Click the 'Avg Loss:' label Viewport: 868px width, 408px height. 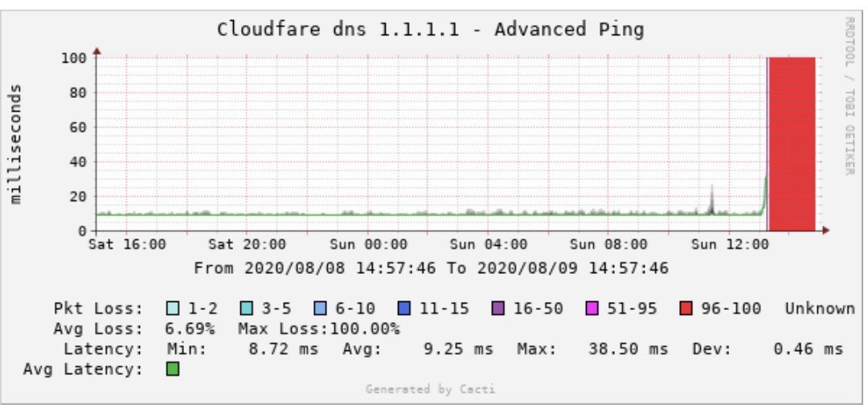point(99,329)
